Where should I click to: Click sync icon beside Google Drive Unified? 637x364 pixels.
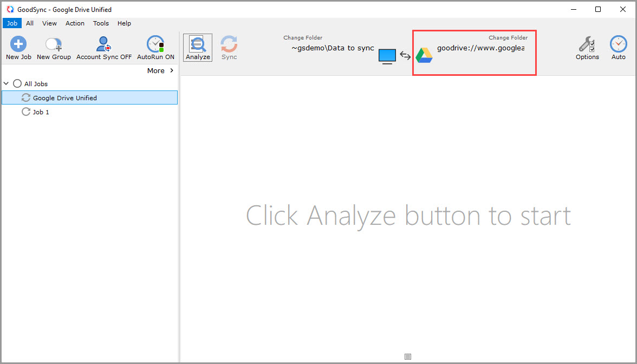click(26, 98)
